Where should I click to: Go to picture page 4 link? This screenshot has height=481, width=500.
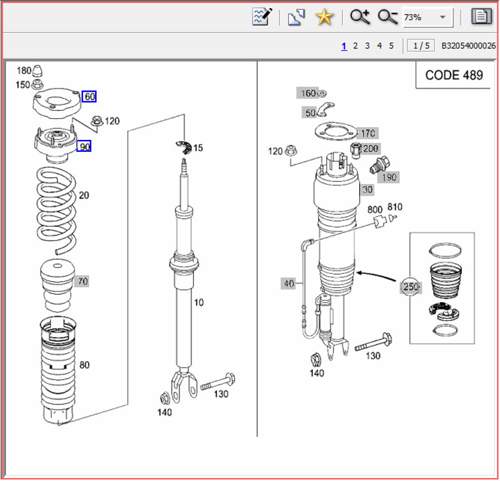[379, 45]
